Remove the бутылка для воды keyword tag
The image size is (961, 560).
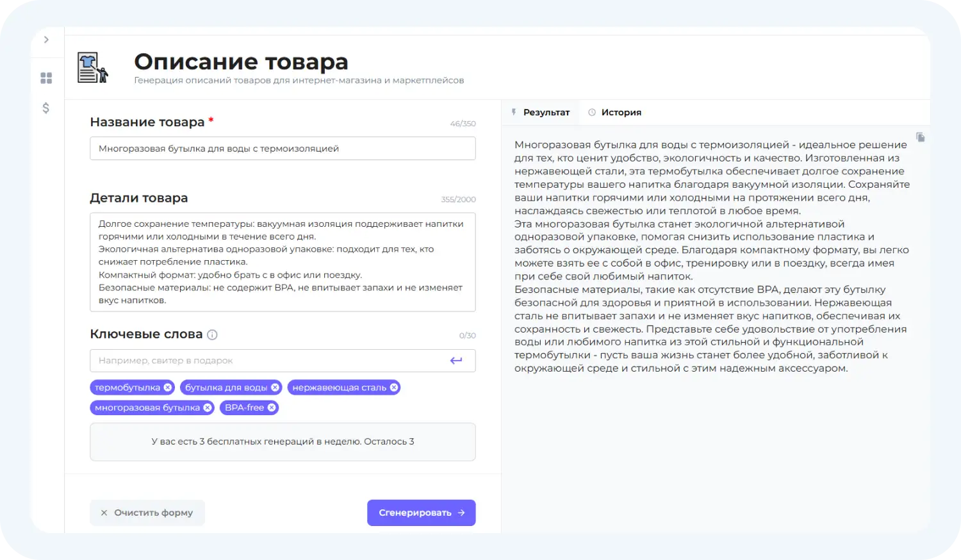pyautogui.click(x=275, y=388)
